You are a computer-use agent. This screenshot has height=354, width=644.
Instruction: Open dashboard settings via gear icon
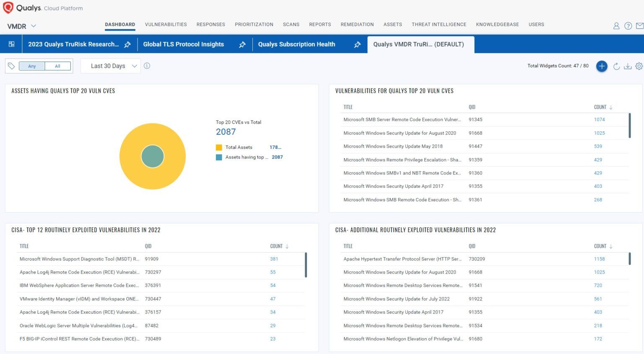click(x=639, y=66)
